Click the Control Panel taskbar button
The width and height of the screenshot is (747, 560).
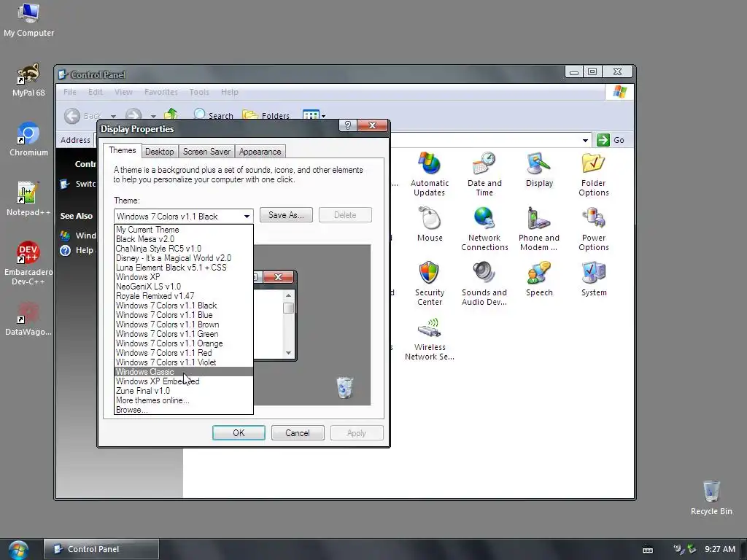pyautogui.click(x=101, y=549)
